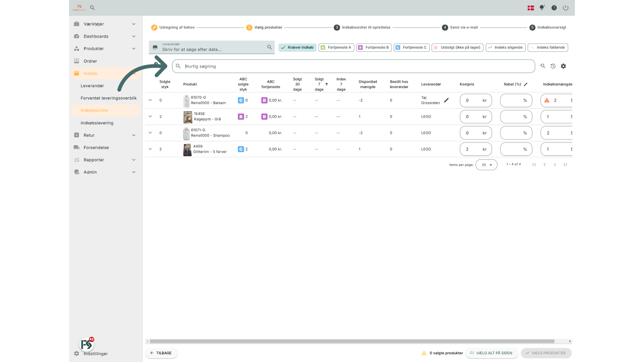Open the Leverandør sidebar submenu item
The height and width of the screenshot is (362, 644).
click(92, 86)
